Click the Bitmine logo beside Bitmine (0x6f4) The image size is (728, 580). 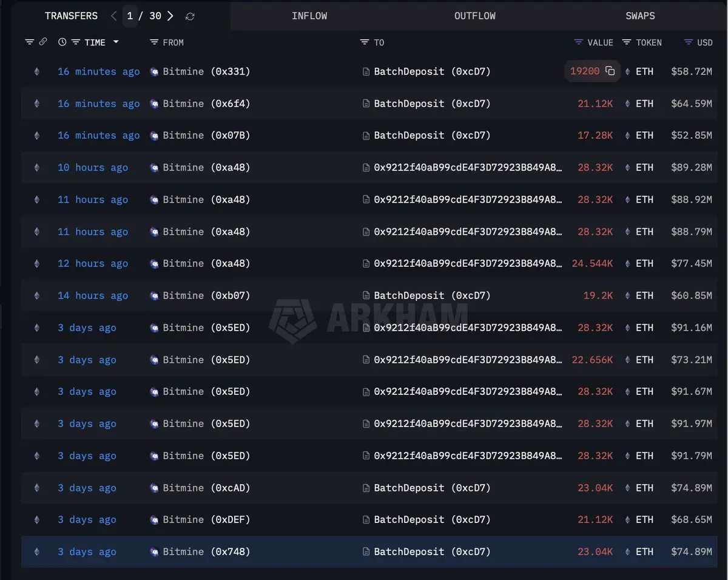[154, 104]
